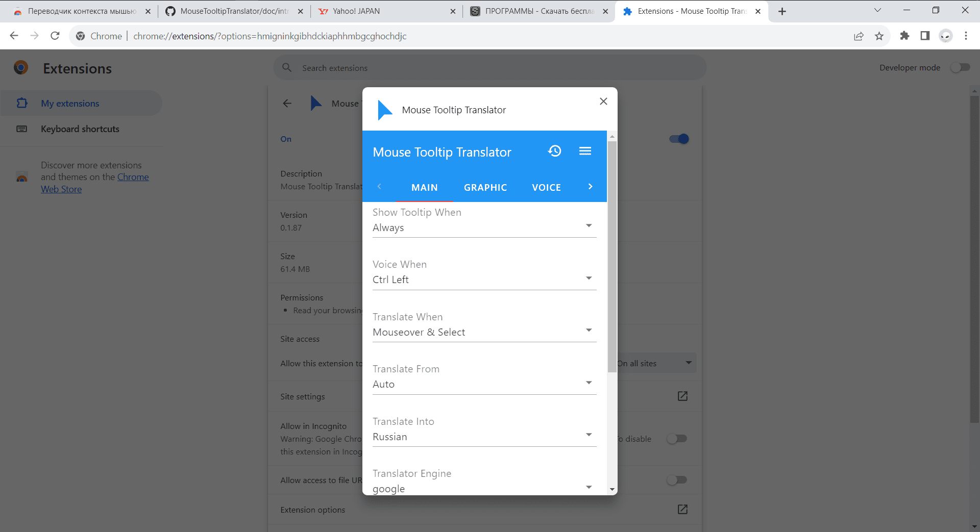Close the Mouse Tooltip Translator dialog
This screenshot has width=980, height=532.
tap(603, 101)
